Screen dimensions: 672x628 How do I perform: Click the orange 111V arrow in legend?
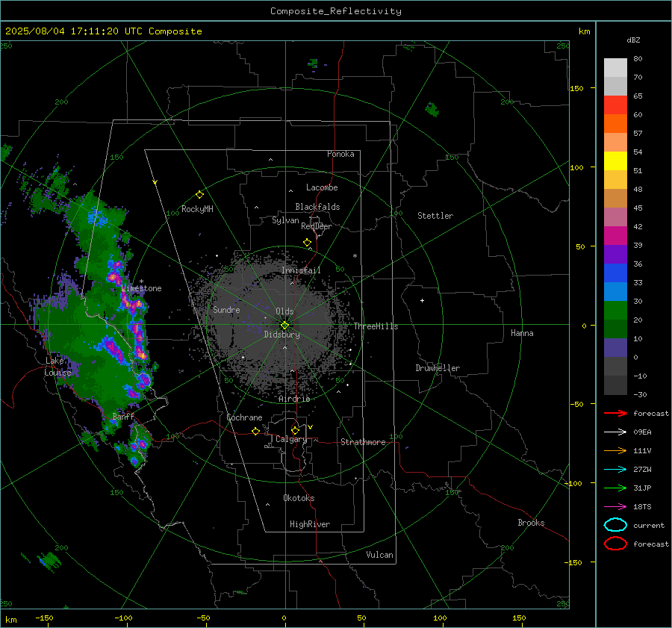tap(615, 450)
